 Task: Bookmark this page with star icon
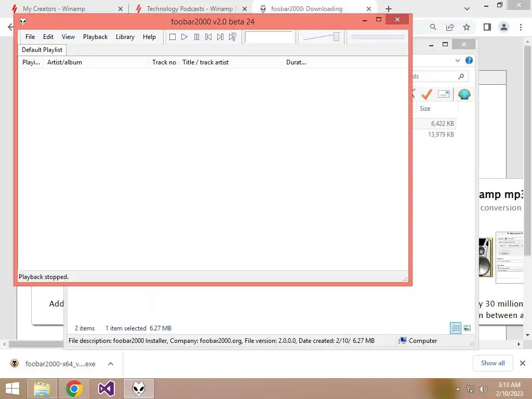coord(467,27)
